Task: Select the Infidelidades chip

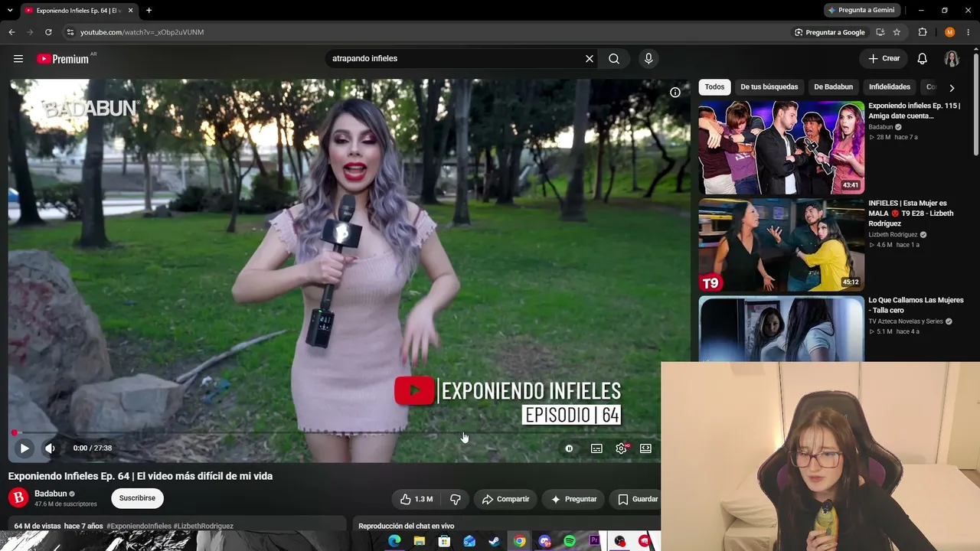Action: [890, 87]
